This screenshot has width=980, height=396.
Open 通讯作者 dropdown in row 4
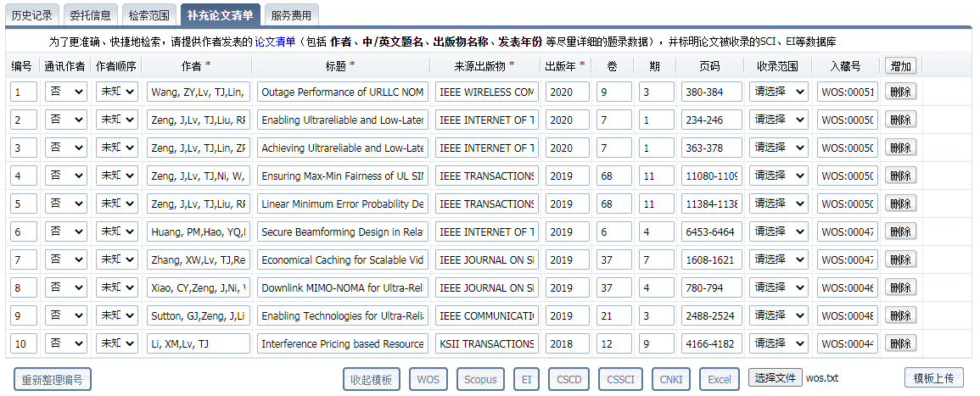(66, 176)
